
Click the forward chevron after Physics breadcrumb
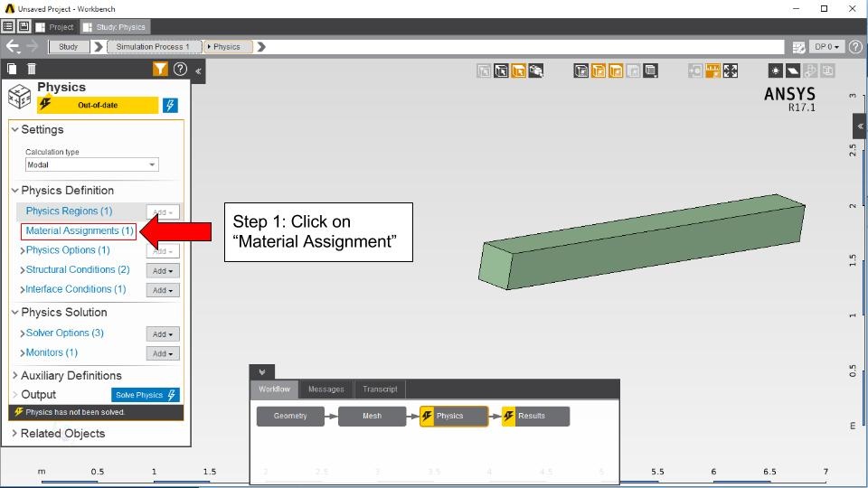(261, 47)
